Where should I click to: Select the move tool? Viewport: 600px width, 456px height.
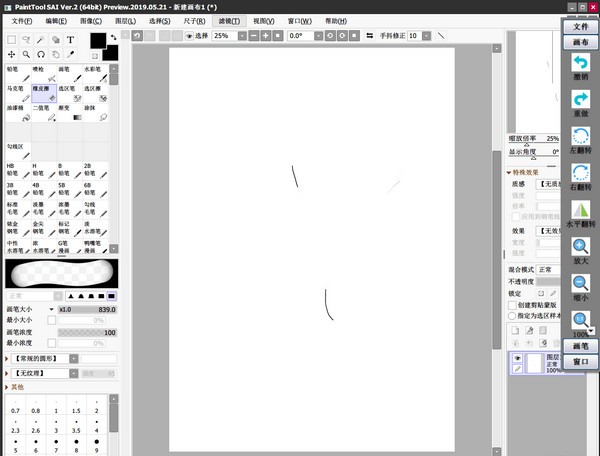click(x=11, y=54)
